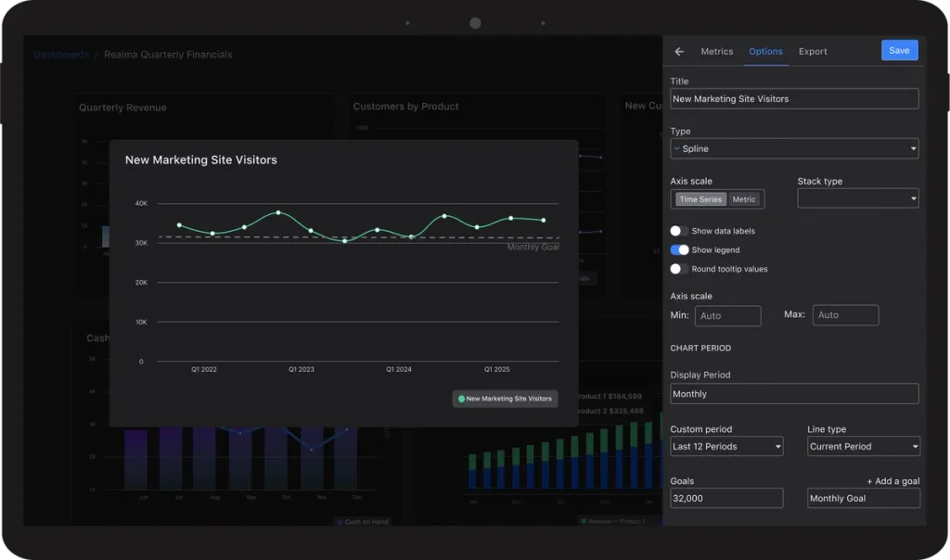Disable the Show legend switch

(679, 249)
